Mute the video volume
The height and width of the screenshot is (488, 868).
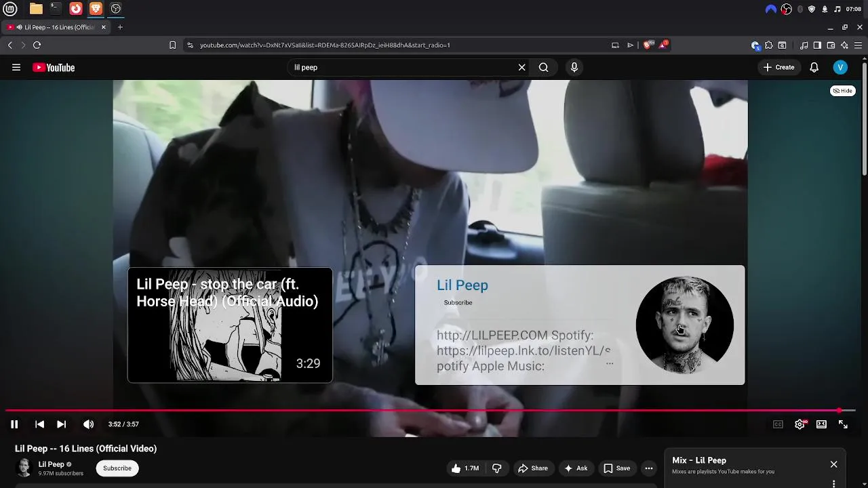click(x=88, y=424)
